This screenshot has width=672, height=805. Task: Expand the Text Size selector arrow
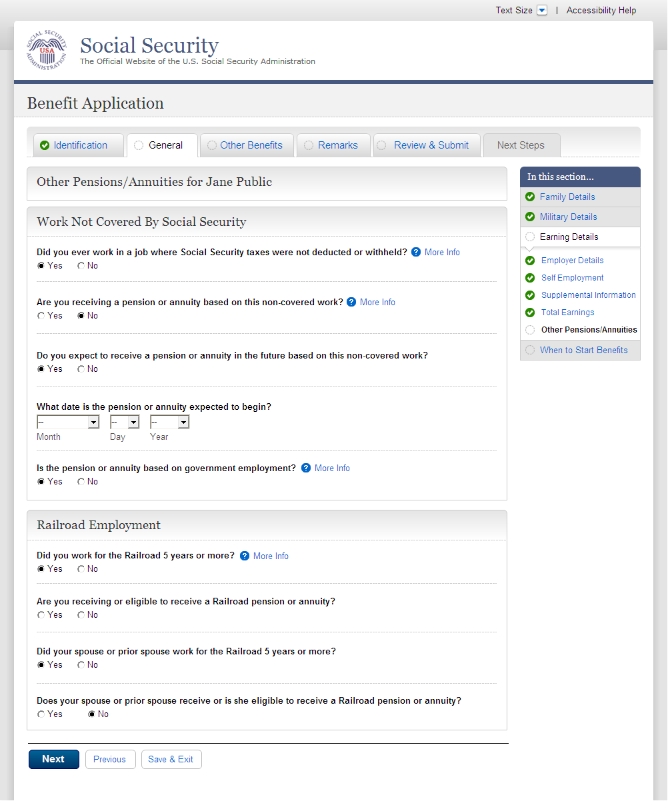click(x=542, y=10)
